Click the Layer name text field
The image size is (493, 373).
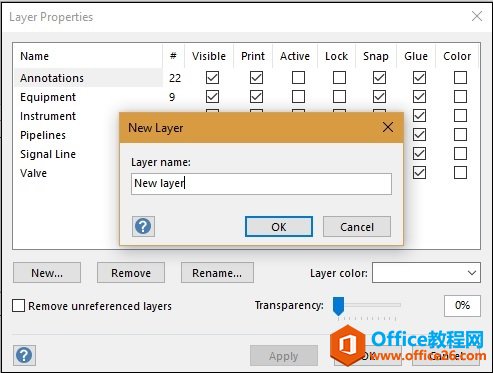point(261,184)
